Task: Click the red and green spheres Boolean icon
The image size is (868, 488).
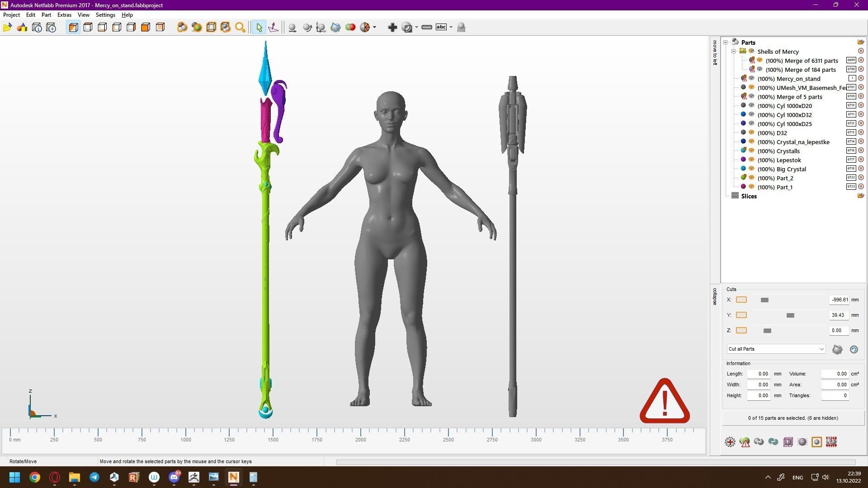Action: coord(350,28)
